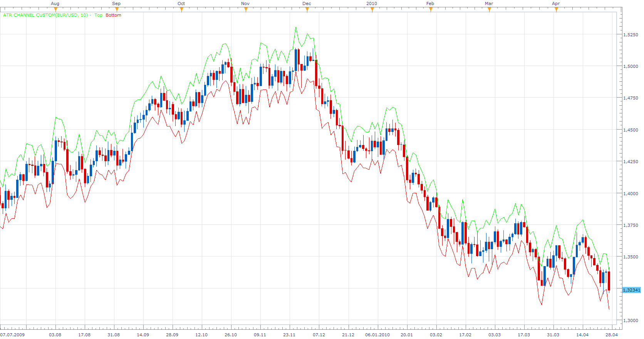644x339 pixels.
Task: Click the Apr month marker triangle
Action: pyautogui.click(x=556, y=9)
